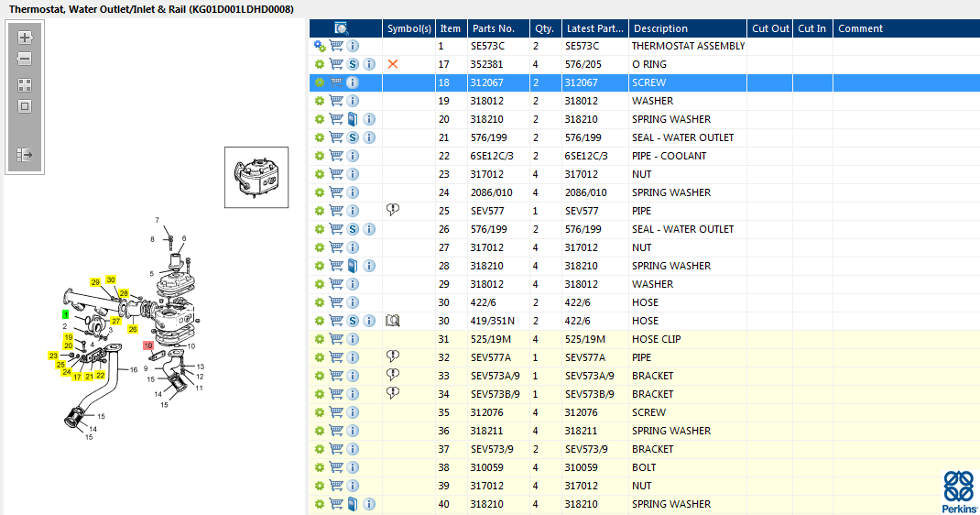Add item 35 SCREW 312076 to cart
Screen dimensions: 980x515
tap(336, 412)
